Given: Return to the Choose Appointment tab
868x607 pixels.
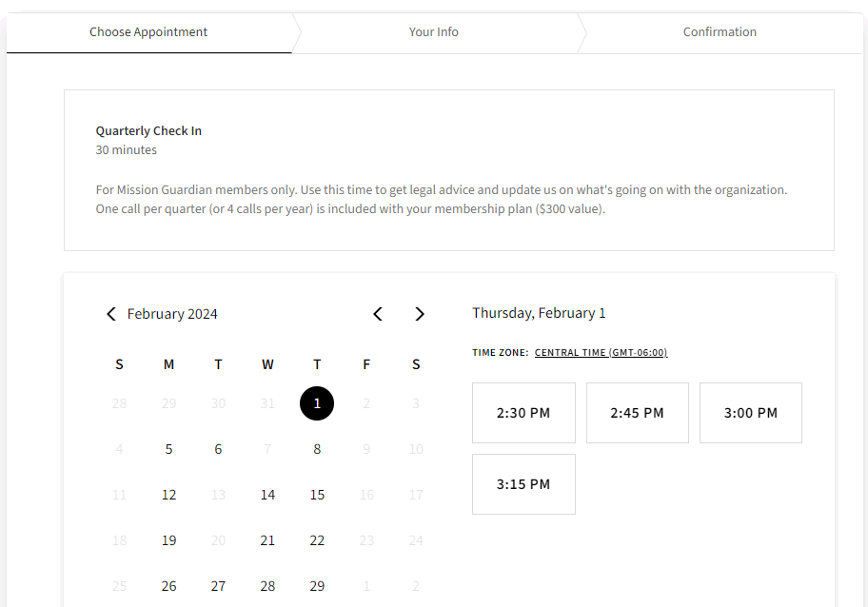Looking at the screenshot, I should pos(148,31).
